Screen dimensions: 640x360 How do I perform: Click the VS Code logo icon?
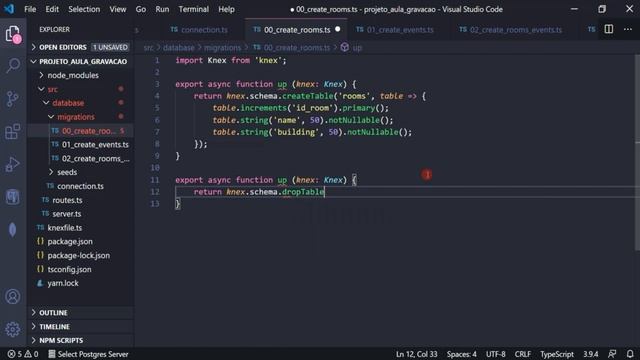(x=9, y=9)
